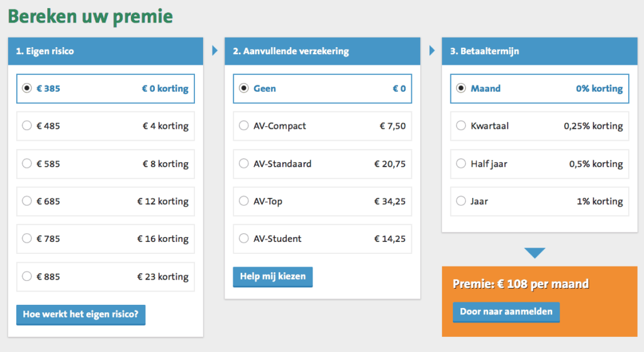The height and width of the screenshot is (352, 644).
Task: Click the down arrow above the premie box
Action: coord(534,253)
